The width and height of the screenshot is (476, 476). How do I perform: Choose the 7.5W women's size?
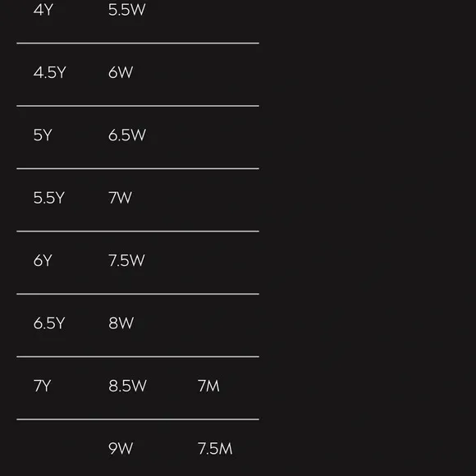(x=126, y=261)
